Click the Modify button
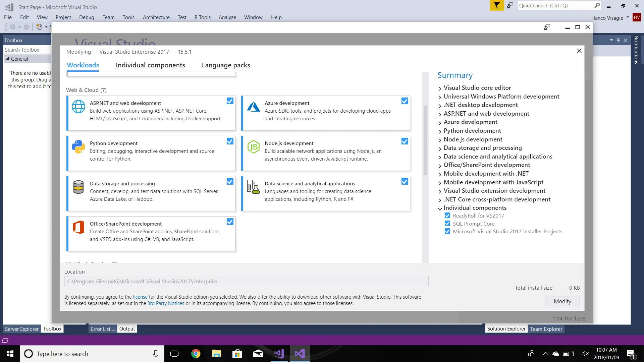Image resolution: width=644 pixels, height=362 pixels. pyautogui.click(x=562, y=301)
